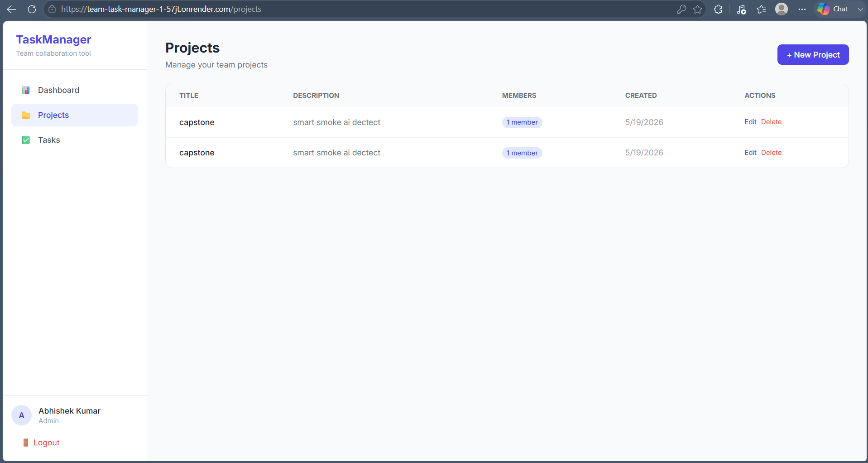Delete the first capstone project
Screen dimensions: 868x463
point(771,122)
